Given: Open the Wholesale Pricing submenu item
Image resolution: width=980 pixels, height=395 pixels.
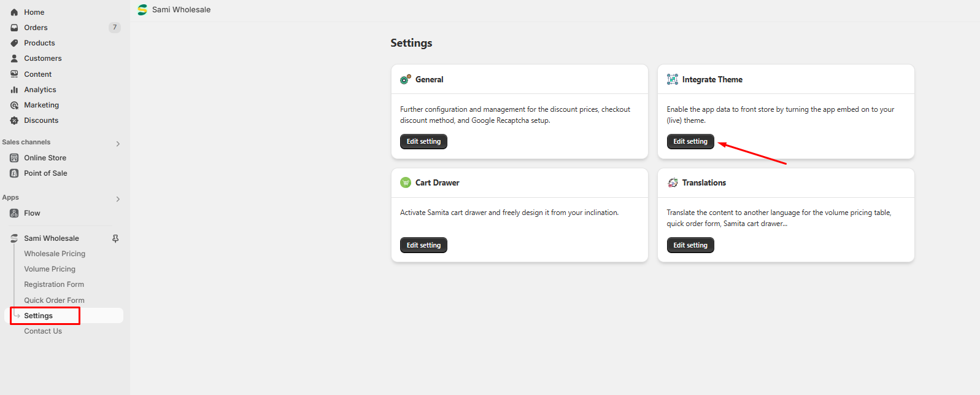Looking at the screenshot, I should [55, 254].
